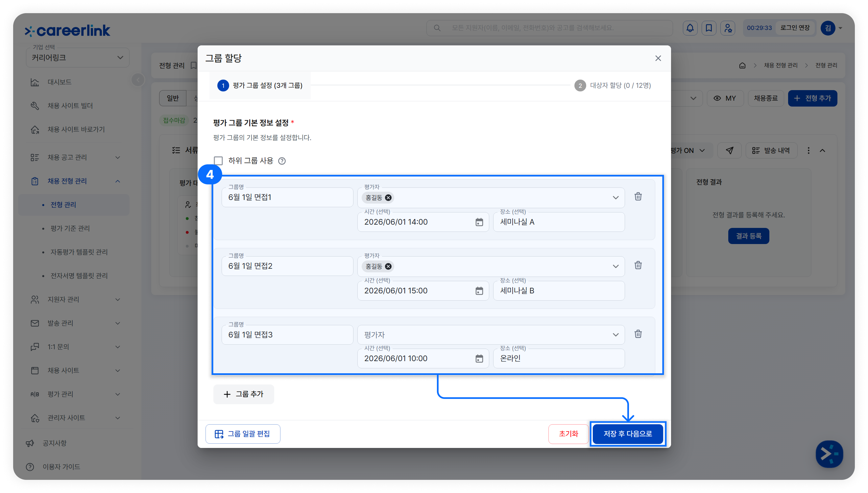Open calendar picker for 2026/06/01 14:00

(x=479, y=222)
